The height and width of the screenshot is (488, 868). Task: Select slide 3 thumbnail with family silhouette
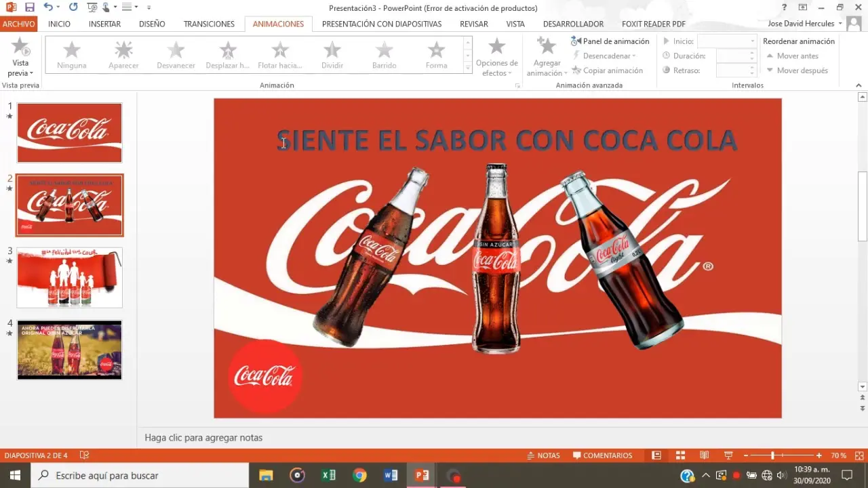pos(69,277)
